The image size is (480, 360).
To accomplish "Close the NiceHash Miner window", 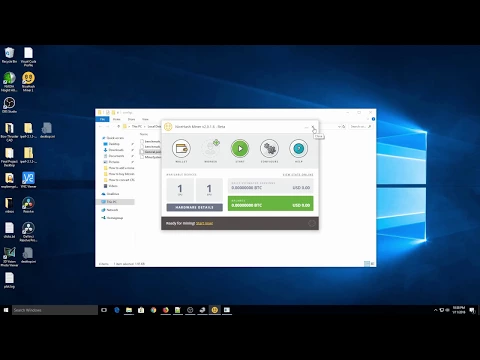I will click(x=313, y=127).
